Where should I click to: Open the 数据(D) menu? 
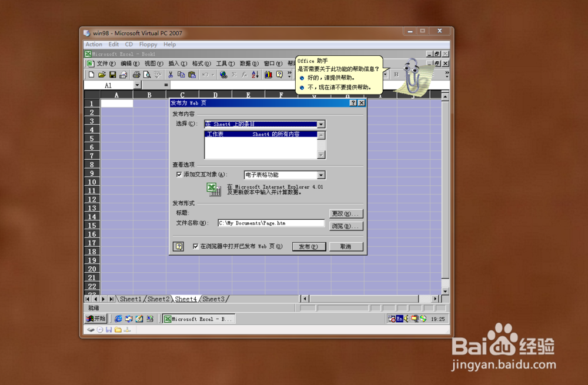click(249, 63)
